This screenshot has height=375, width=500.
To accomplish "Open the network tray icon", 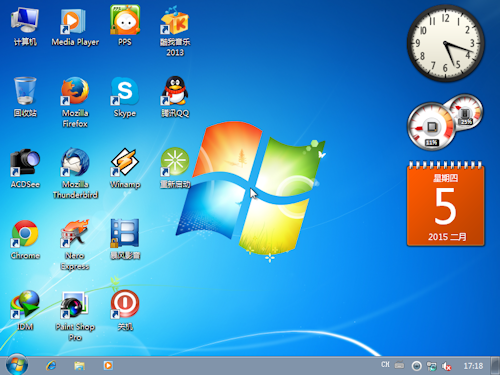I will [432, 366].
